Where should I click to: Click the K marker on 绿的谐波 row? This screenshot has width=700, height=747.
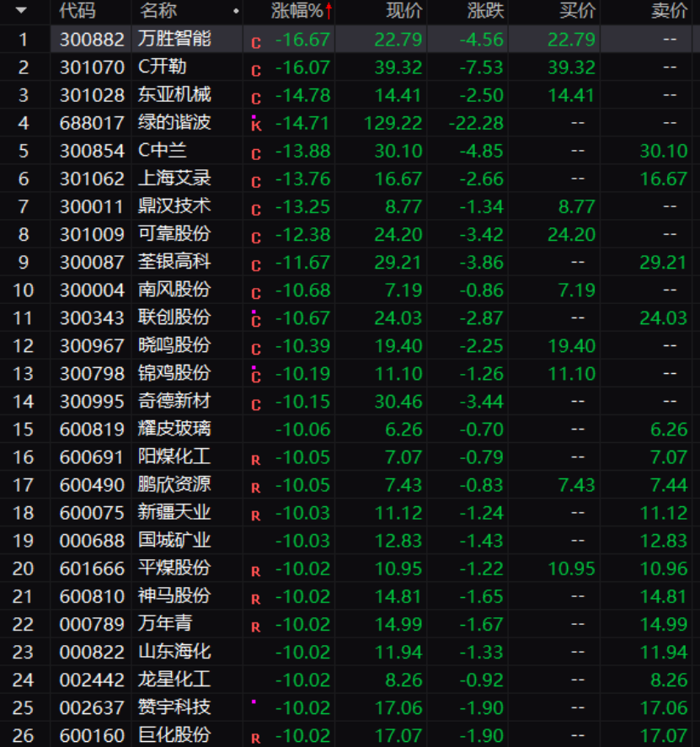(x=256, y=125)
